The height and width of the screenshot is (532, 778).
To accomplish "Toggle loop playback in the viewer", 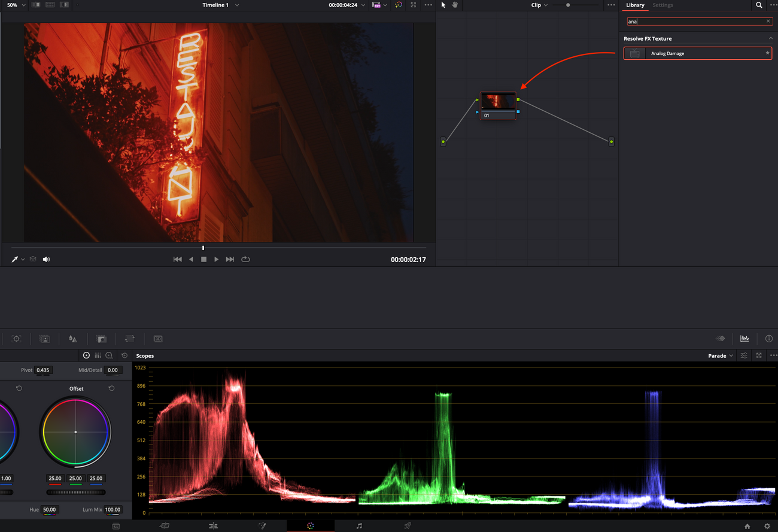I will [x=245, y=259].
